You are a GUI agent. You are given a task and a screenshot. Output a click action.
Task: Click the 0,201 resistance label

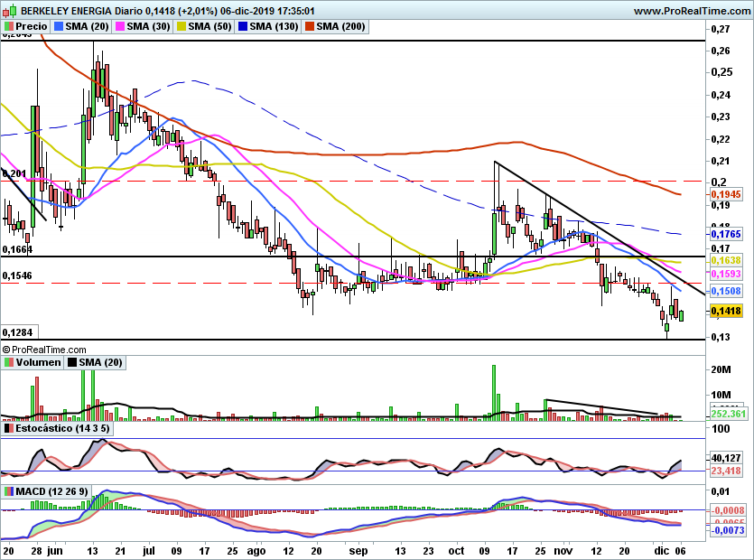14,173
